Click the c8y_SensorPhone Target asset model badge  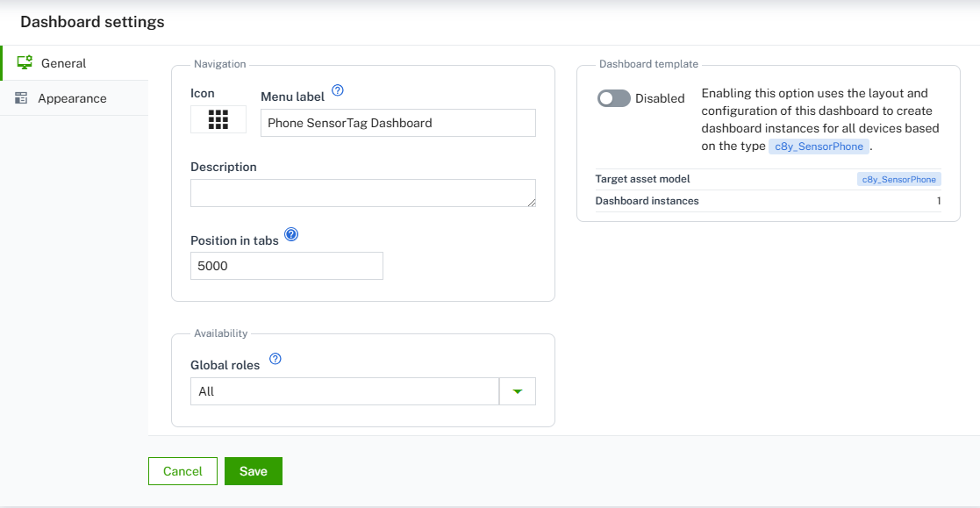pos(899,179)
